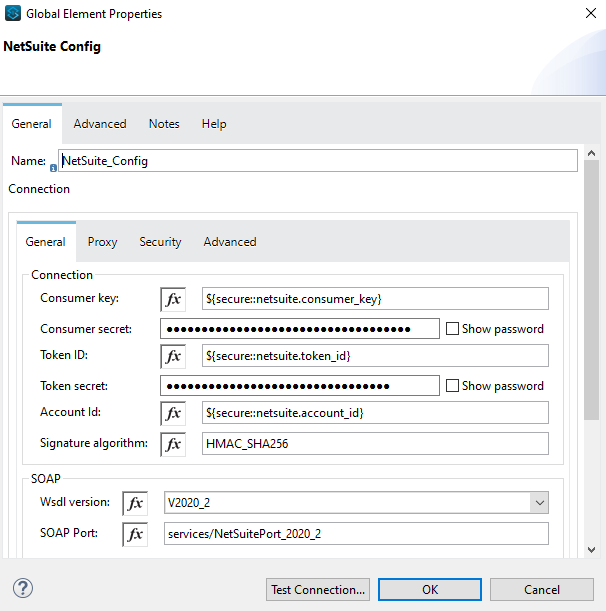Click the fx button for Wsdl version
The image size is (606, 611).
pos(135,503)
